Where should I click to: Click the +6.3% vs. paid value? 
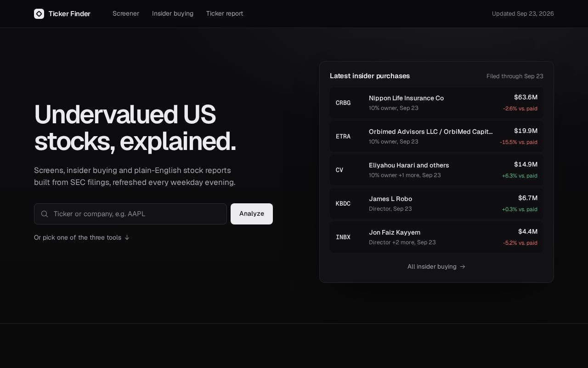[520, 176]
